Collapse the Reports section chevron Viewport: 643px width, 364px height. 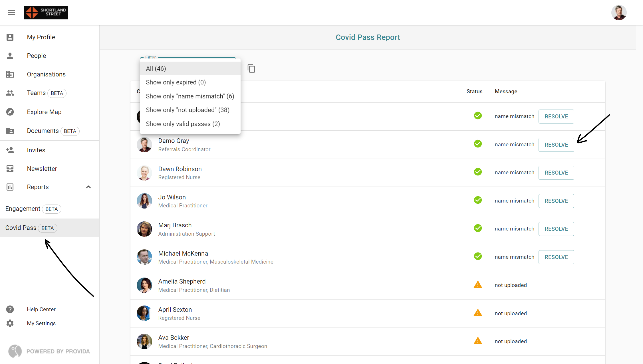pyautogui.click(x=88, y=187)
